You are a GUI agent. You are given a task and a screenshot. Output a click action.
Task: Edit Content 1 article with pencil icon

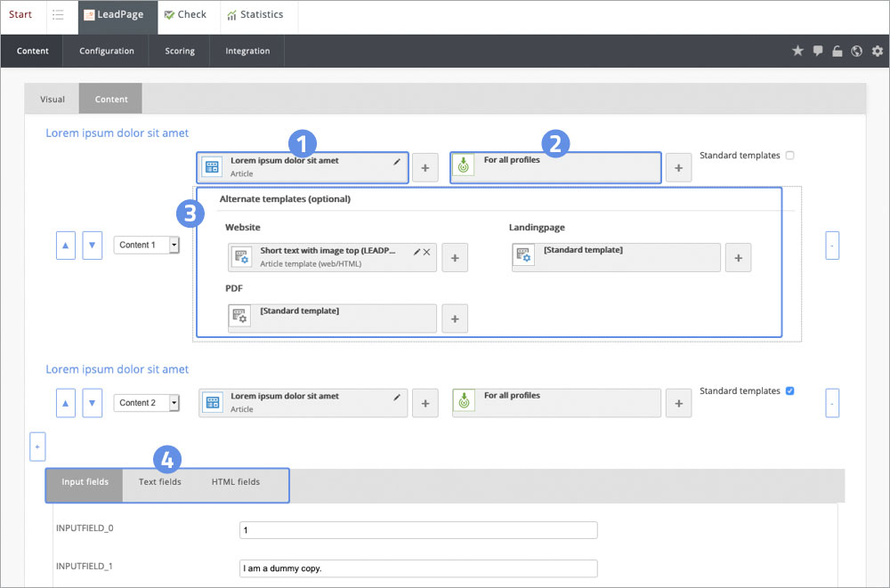click(397, 162)
